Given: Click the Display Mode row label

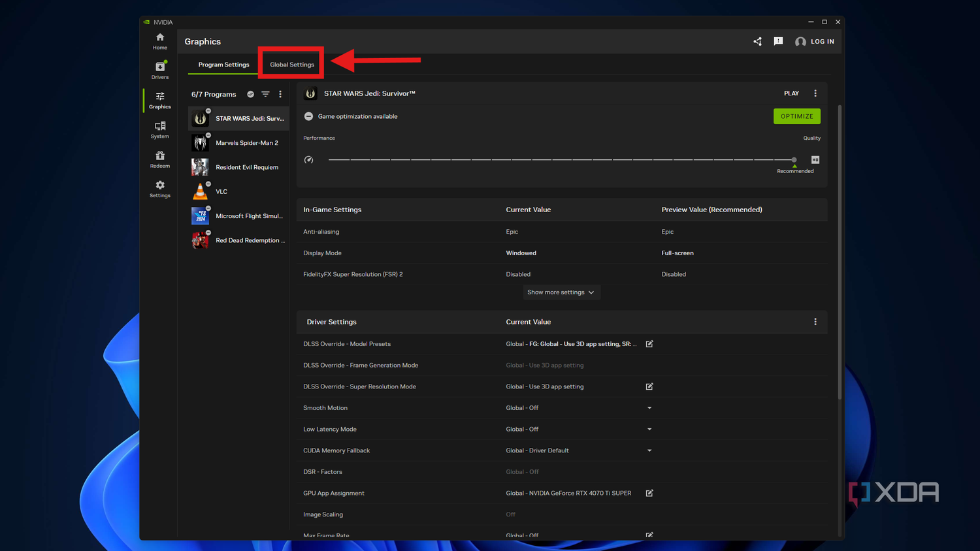Looking at the screenshot, I should click(322, 253).
